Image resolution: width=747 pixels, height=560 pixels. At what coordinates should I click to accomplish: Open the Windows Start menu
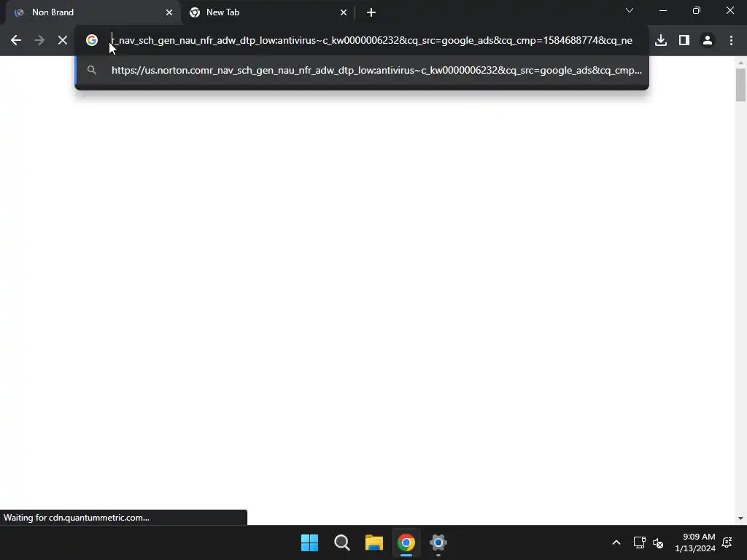coord(309,542)
